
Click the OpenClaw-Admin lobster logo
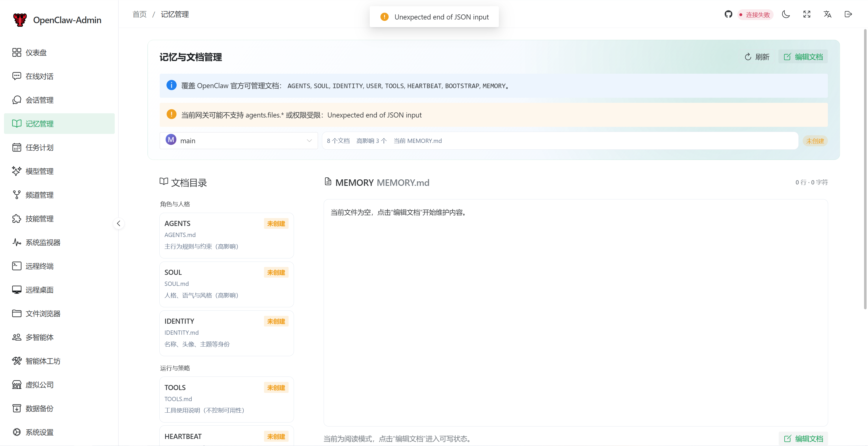click(20, 20)
